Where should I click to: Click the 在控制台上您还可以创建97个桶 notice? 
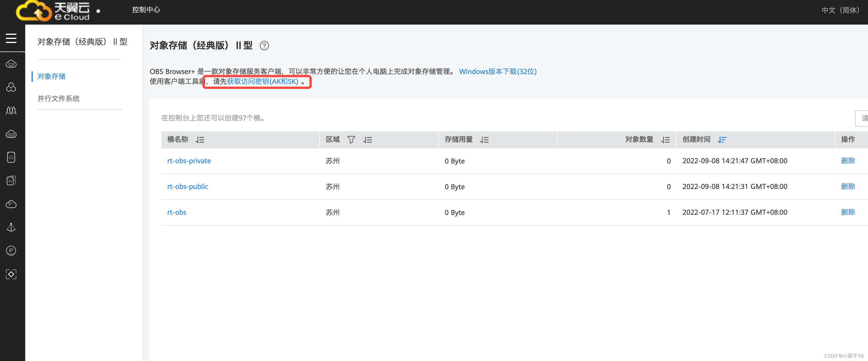[x=213, y=118]
